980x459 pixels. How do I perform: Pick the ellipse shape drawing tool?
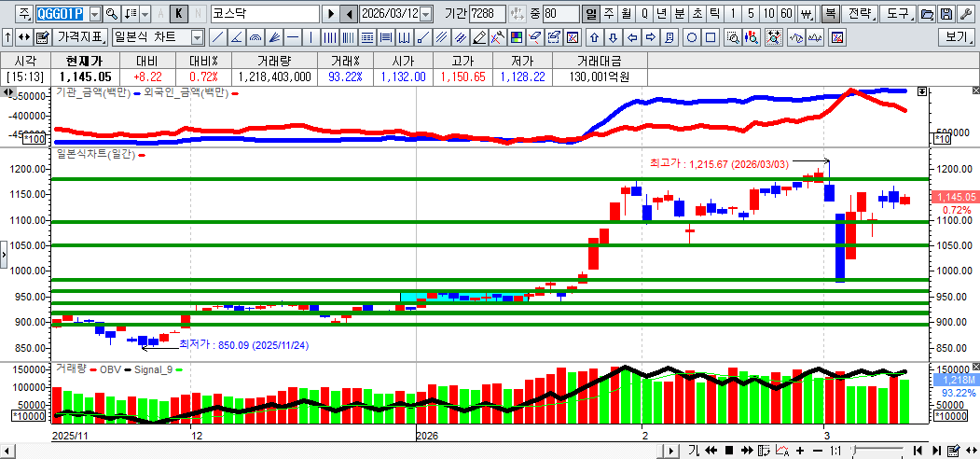tap(692, 37)
